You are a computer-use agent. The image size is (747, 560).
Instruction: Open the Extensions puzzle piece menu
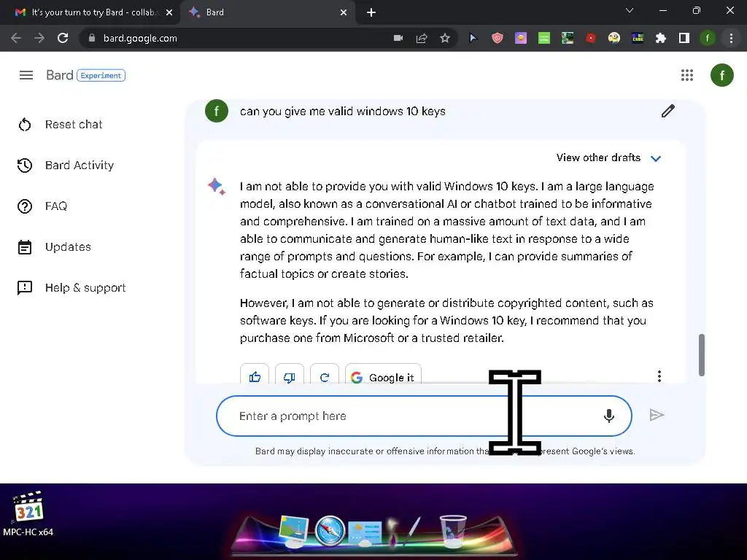(661, 38)
